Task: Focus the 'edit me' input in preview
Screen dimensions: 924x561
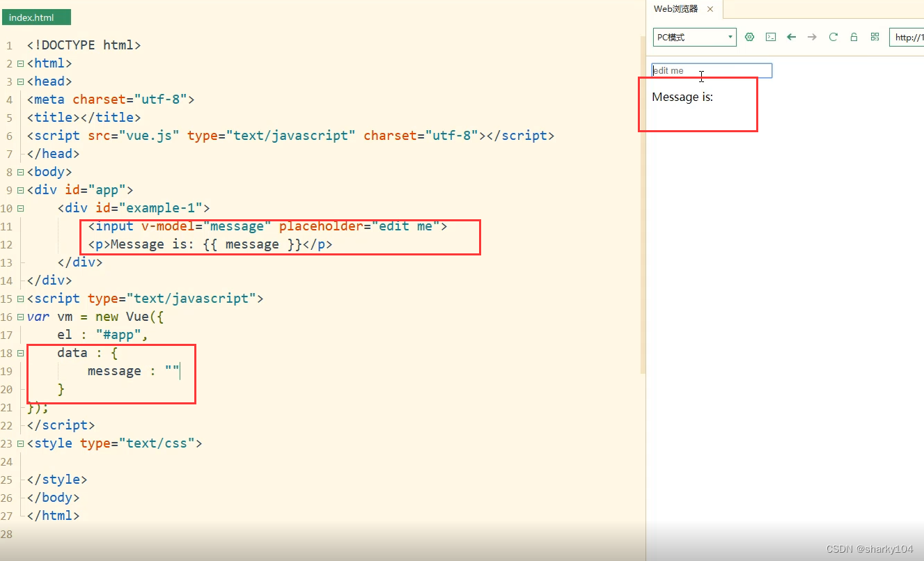Action: [712, 70]
